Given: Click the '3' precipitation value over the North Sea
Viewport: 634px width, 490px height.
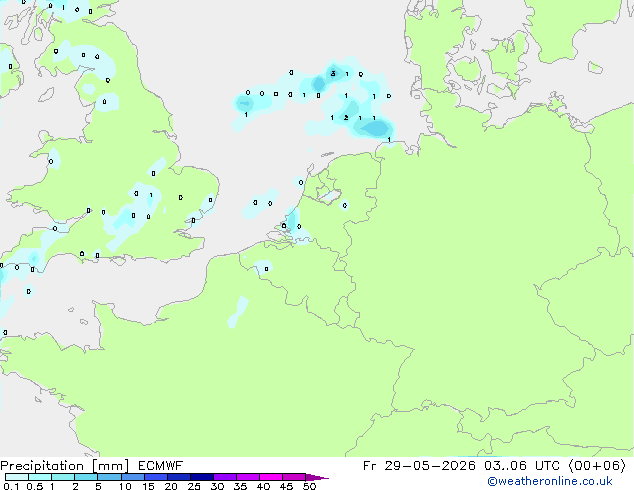Looking at the screenshot, I should (x=333, y=73).
